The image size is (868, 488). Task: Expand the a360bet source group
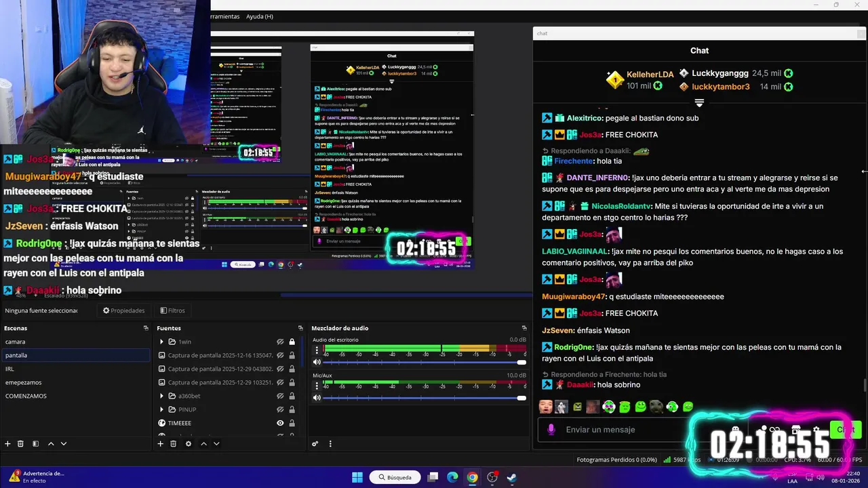tap(161, 396)
